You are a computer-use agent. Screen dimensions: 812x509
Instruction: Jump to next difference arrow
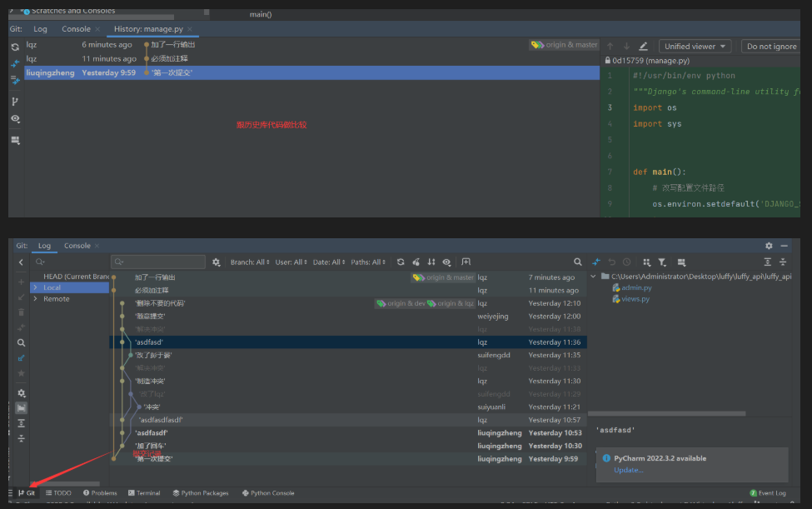pos(626,46)
